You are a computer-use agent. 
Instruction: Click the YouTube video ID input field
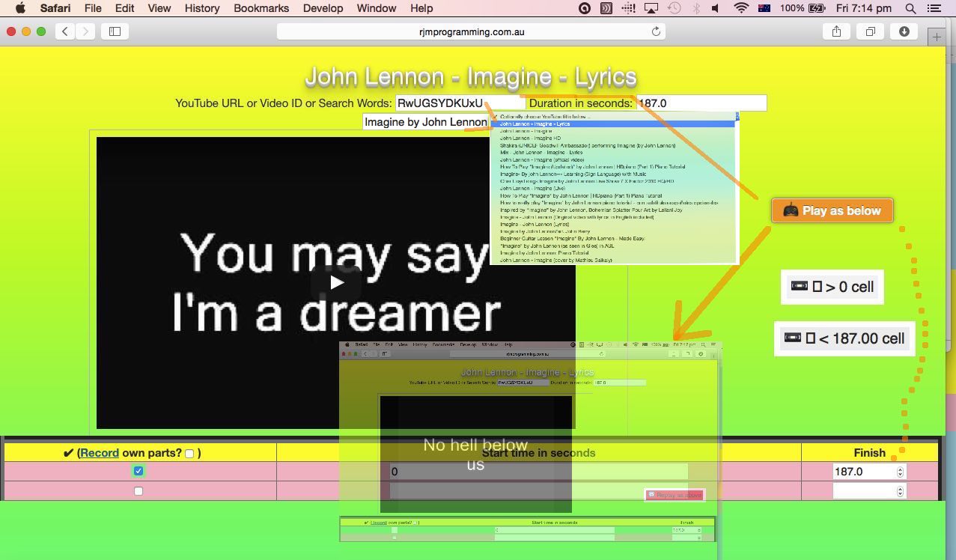[x=460, y=103]
